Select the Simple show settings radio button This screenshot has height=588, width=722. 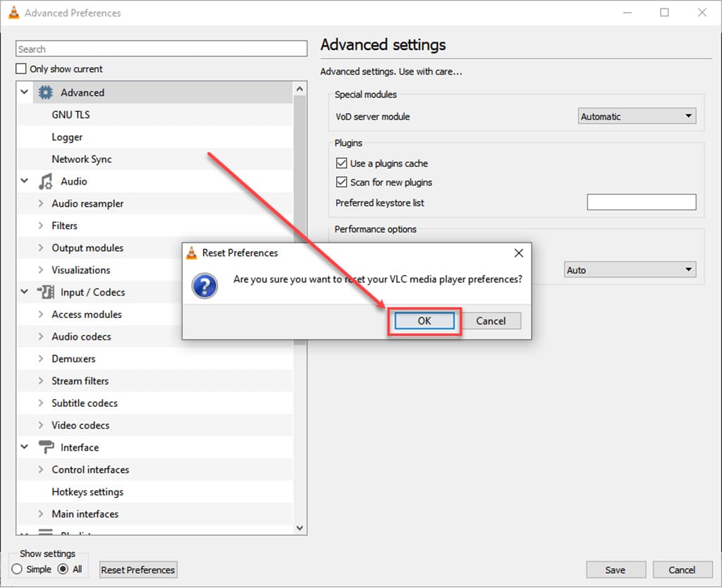tap(17, 569)
